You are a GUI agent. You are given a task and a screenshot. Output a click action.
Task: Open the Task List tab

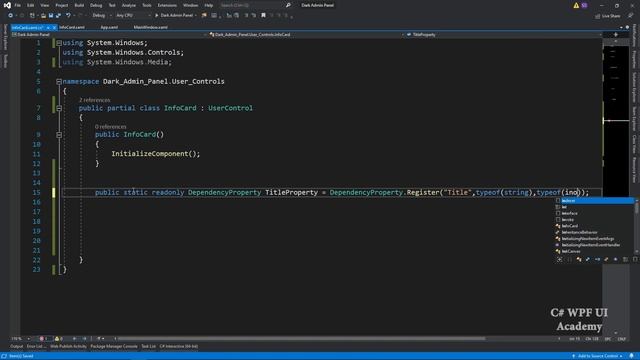tap(149, 347)
